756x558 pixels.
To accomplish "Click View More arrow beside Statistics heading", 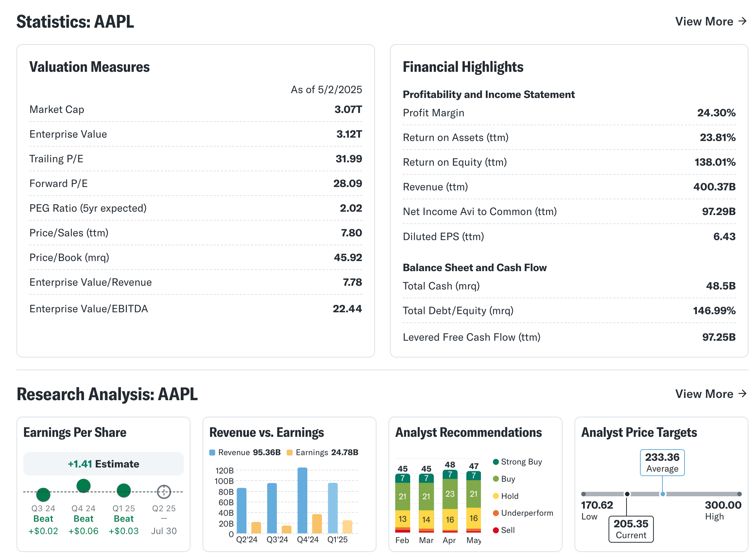I will tap(743, 21).
